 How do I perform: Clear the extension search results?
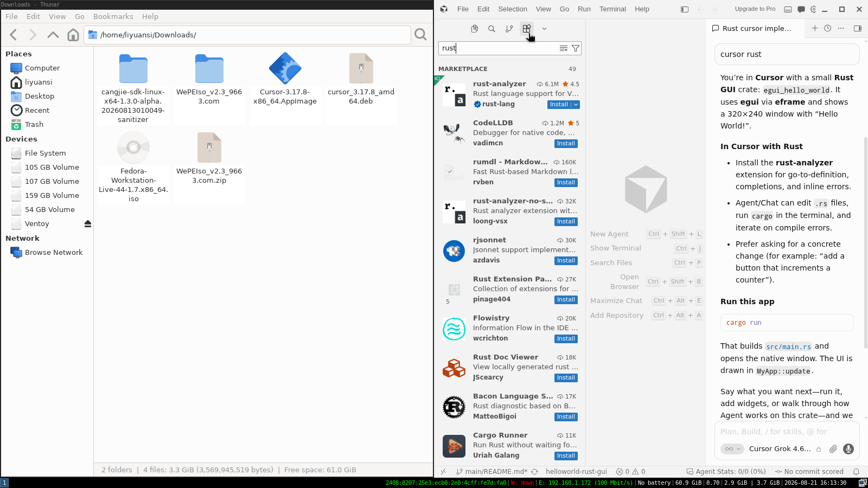pos(564,48)
